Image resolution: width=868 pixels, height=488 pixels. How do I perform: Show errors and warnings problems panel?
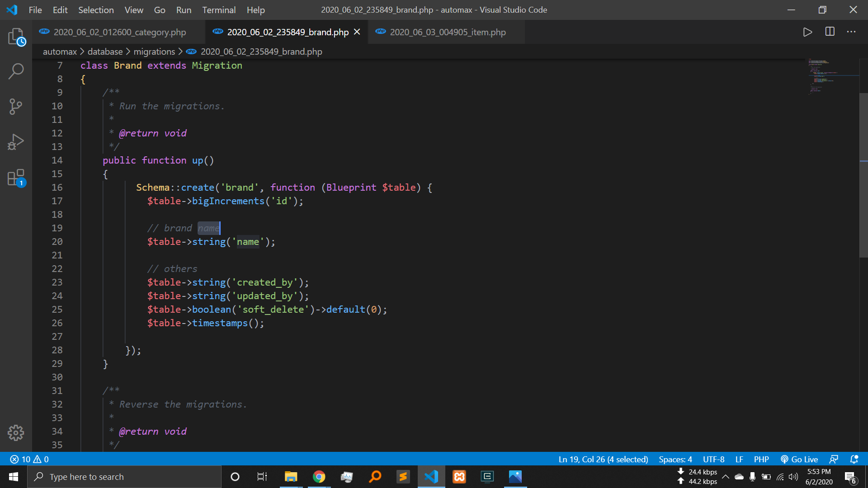29,459
